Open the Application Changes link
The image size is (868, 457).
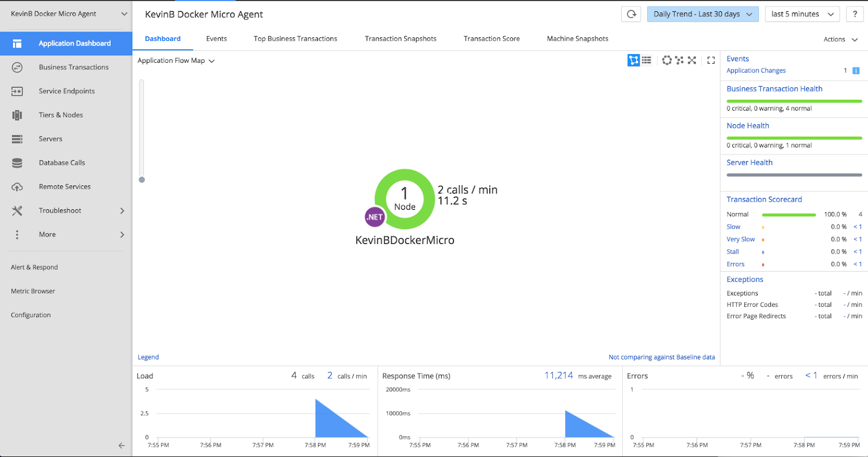click(756, 70)
